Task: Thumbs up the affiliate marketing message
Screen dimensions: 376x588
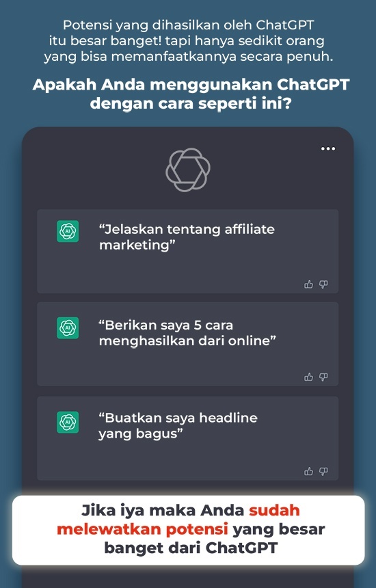Action: click(x=308, y=284)
